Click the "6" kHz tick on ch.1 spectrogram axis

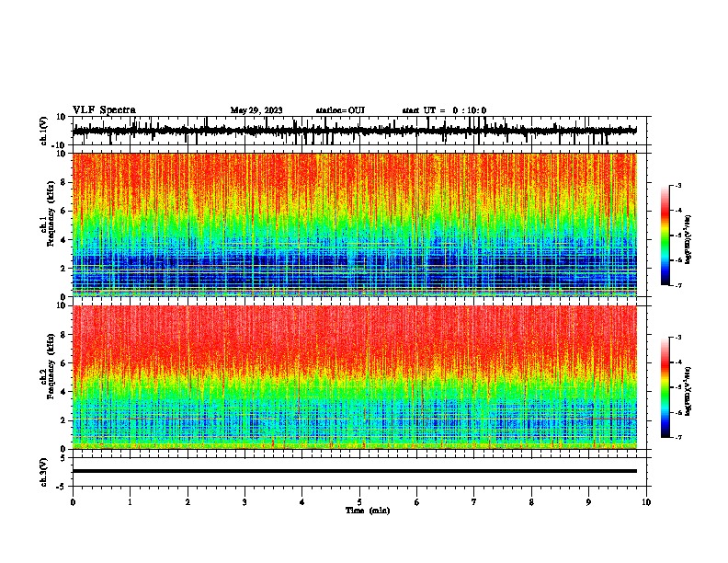tap(63, 211)
